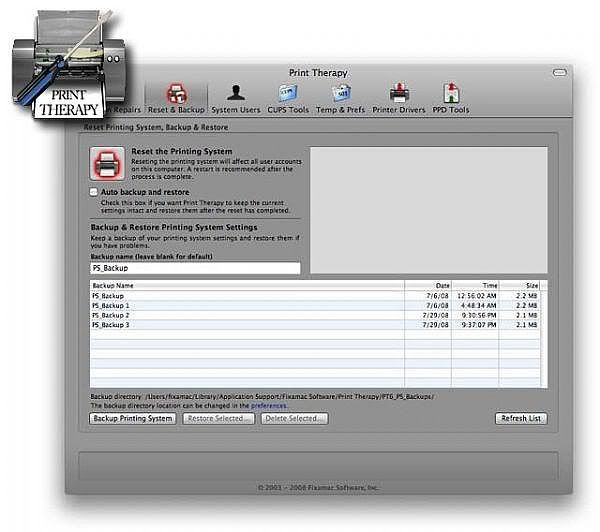Click the 9:30:56 PM time cell

[479, 315]
